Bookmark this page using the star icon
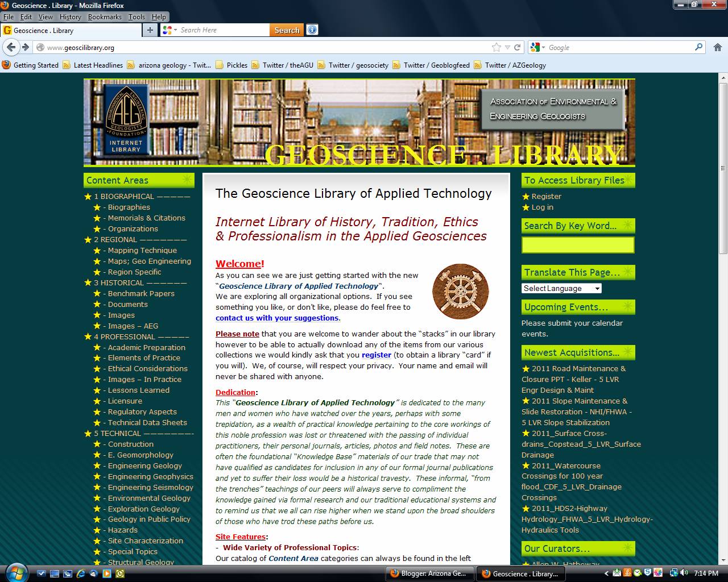728x582 pixels. [496, 47]
